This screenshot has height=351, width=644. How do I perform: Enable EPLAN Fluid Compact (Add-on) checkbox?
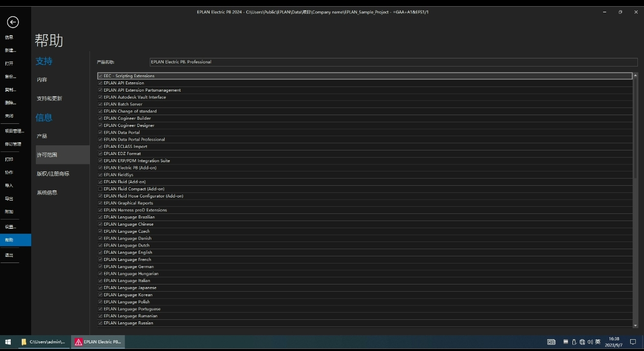coord(100,189)
